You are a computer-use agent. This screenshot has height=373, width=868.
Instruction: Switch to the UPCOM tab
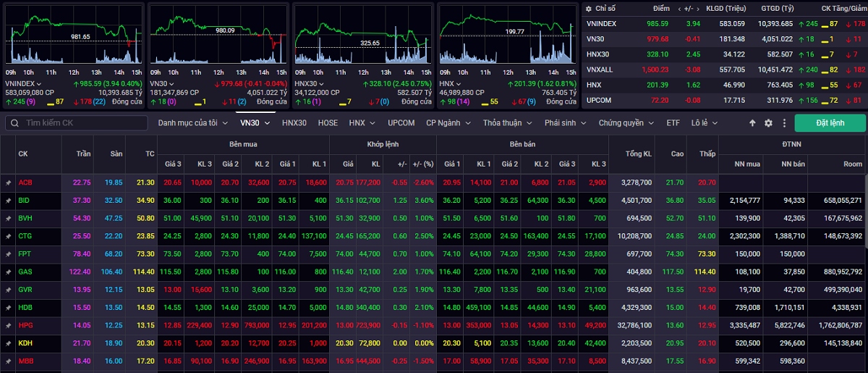401,123
